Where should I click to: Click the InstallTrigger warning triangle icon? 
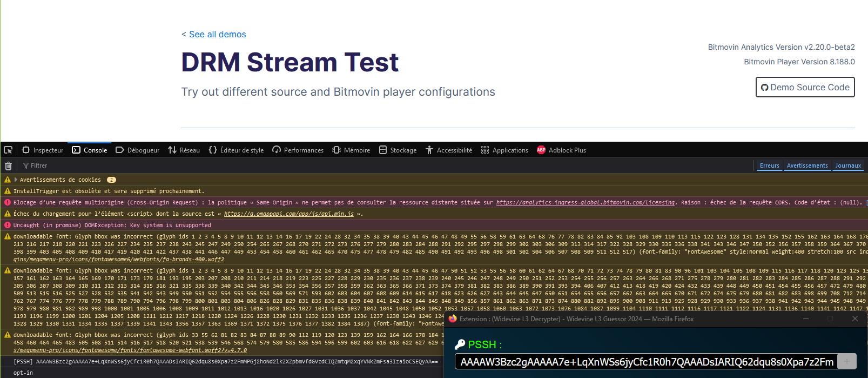tap(8, 191)
